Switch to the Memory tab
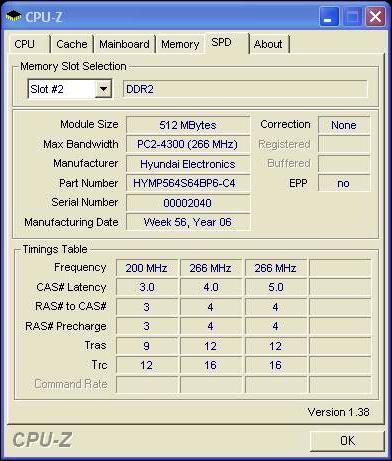392x461 pixels. [x=180, y=44]
